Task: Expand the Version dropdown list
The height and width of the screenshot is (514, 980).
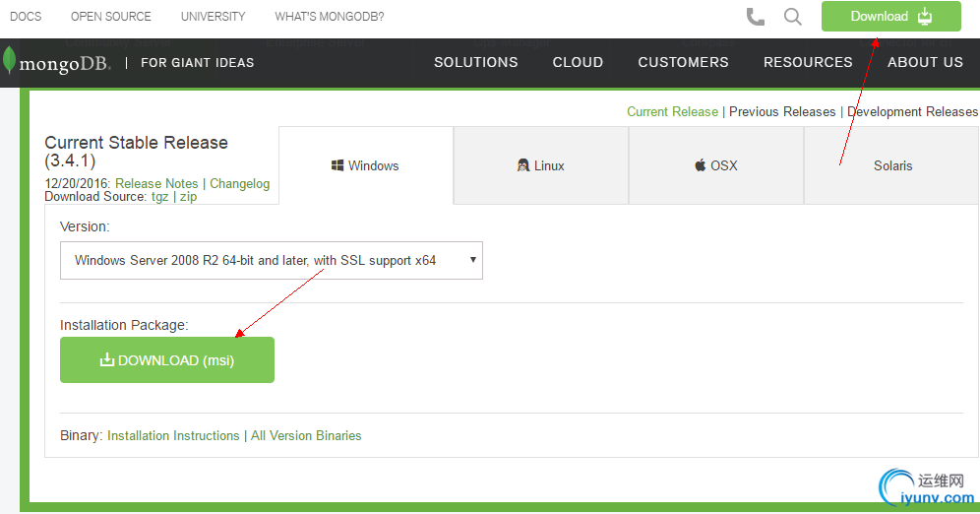Action: point(272,260)
